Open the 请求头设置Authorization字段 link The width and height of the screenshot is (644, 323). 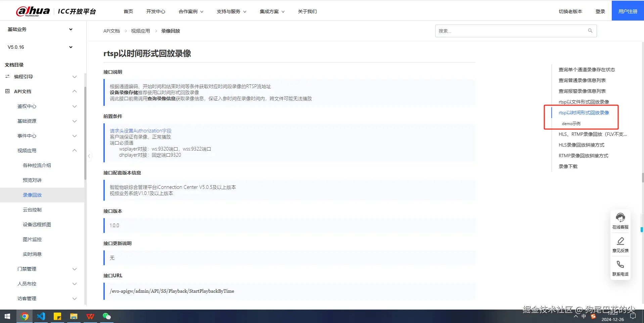141,131
